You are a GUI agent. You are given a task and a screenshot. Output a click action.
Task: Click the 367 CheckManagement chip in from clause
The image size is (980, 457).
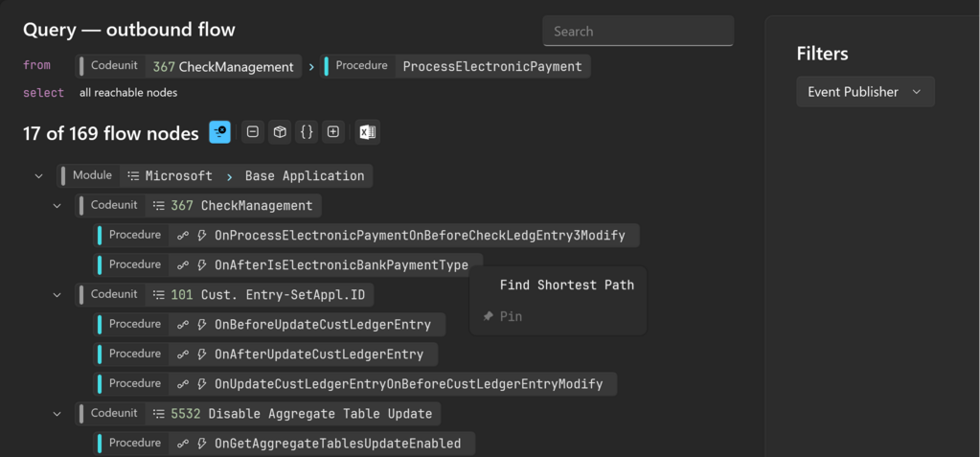[189, 66]
